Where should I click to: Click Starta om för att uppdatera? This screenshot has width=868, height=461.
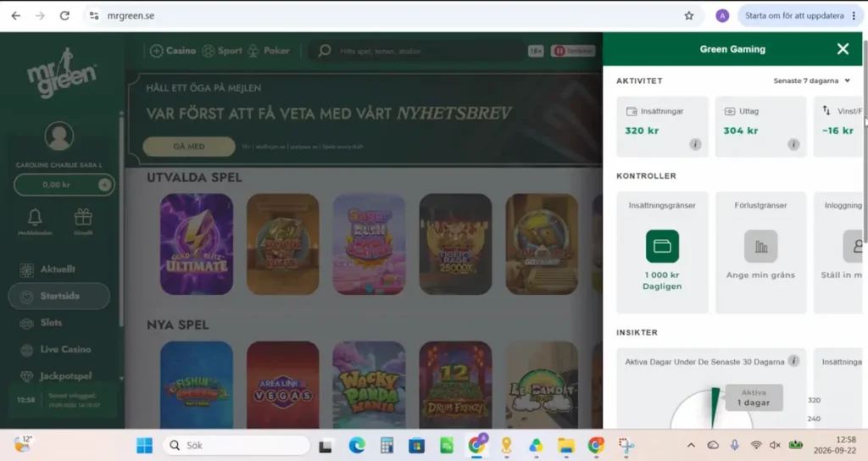[x=794, y=15]
